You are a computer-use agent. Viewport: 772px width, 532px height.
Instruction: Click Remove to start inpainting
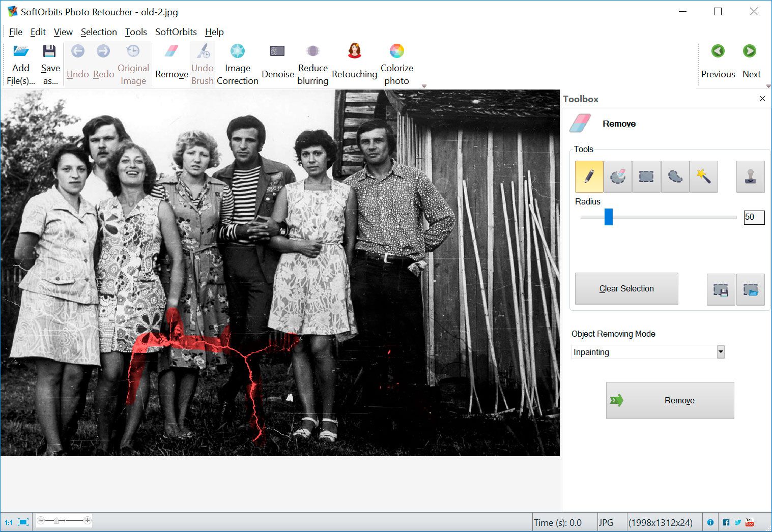click(x=669, y=400)
